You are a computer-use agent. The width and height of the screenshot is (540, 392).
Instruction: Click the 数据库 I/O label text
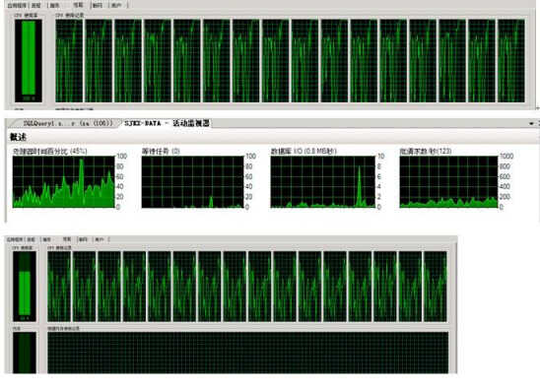click(304, 151)
